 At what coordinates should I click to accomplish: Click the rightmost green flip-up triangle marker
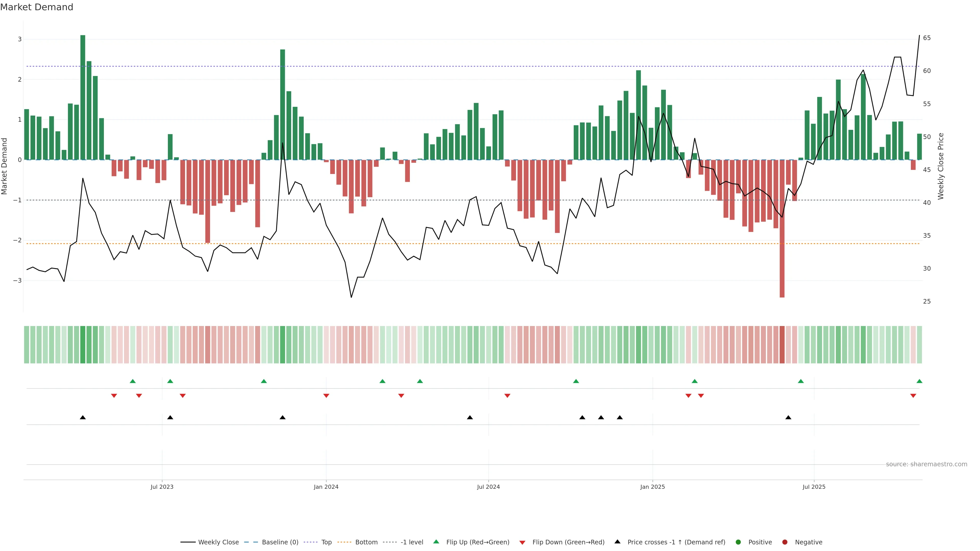tap(919, 381)
